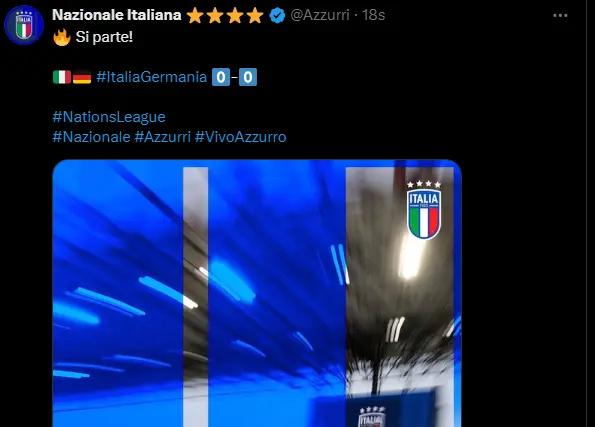Open the #NationsLeague hashtag

point(109,117)
